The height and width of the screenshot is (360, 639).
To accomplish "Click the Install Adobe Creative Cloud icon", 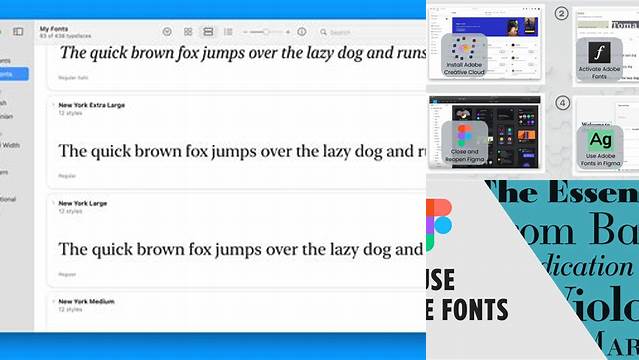I will 464,55.
